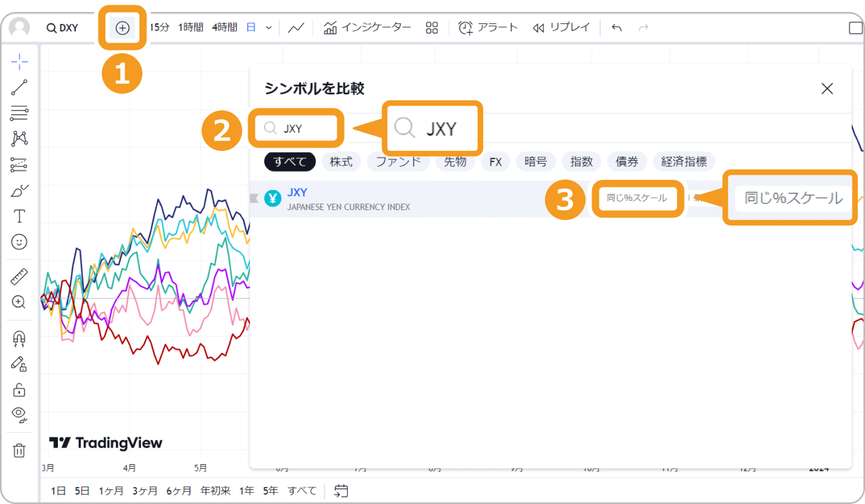Select the ruler measure tool

tap(19, 276)
